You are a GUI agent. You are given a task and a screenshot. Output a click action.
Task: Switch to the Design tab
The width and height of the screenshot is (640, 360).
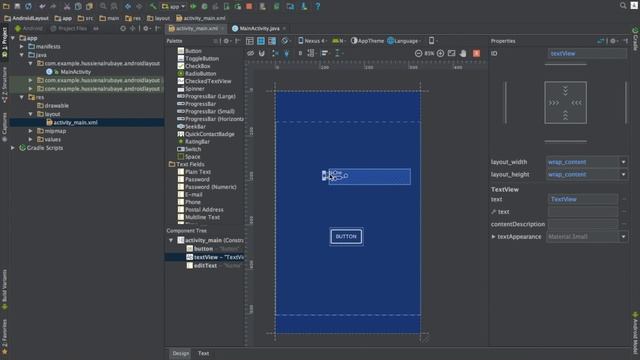[180, 353]
